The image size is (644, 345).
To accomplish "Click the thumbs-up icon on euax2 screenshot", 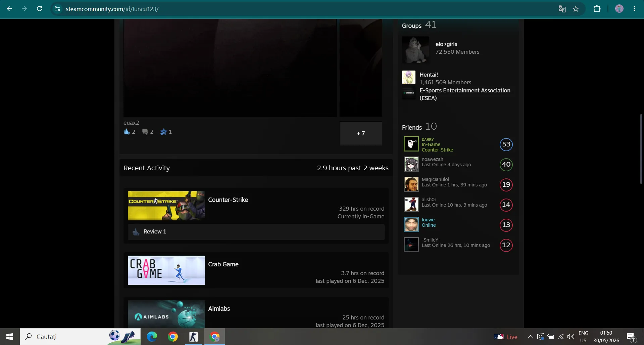I will coord(127,132).
